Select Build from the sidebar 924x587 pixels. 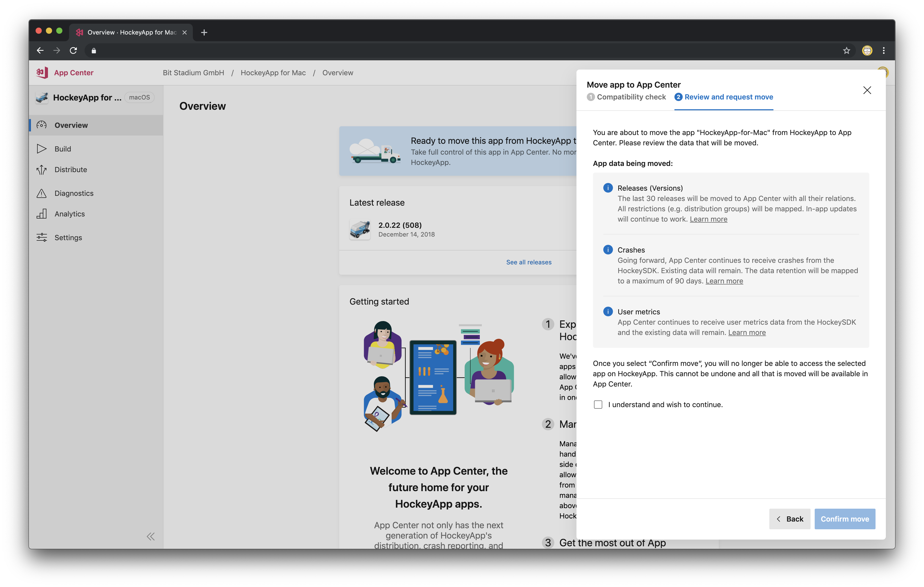click(x=63, y=149)
